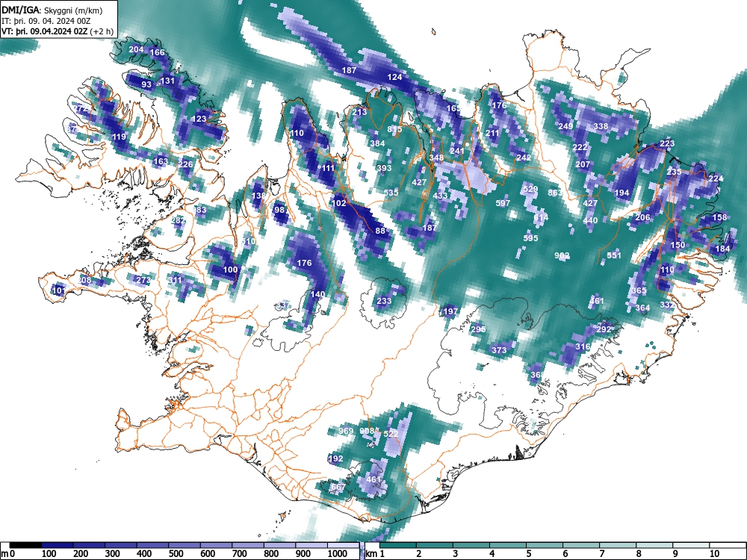This screenshot has height=560, width=747.
Task: Click the visibility value "150"
Action: 678,245
